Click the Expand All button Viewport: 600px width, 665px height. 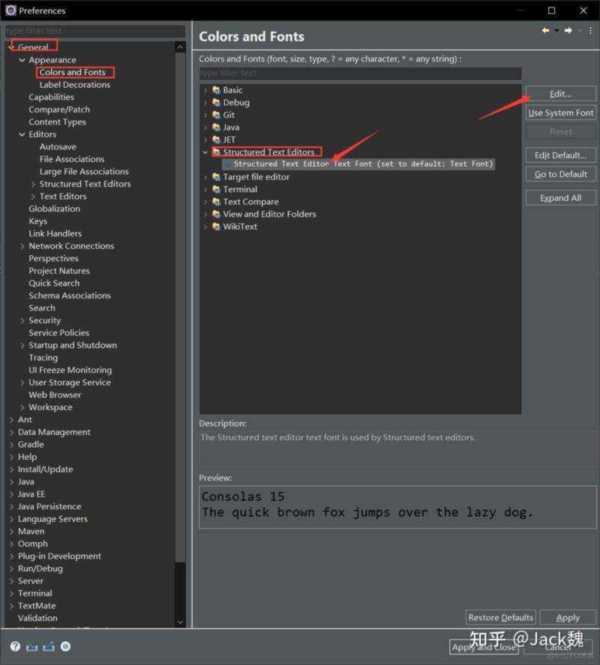point(561,198)
